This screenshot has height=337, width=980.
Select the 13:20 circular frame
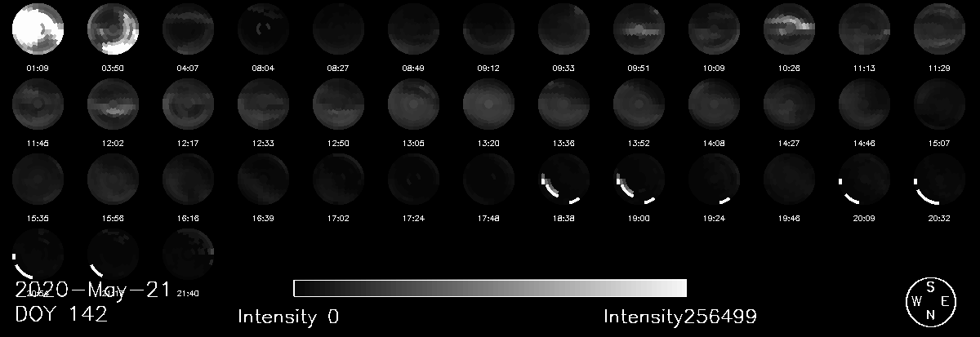488,105
